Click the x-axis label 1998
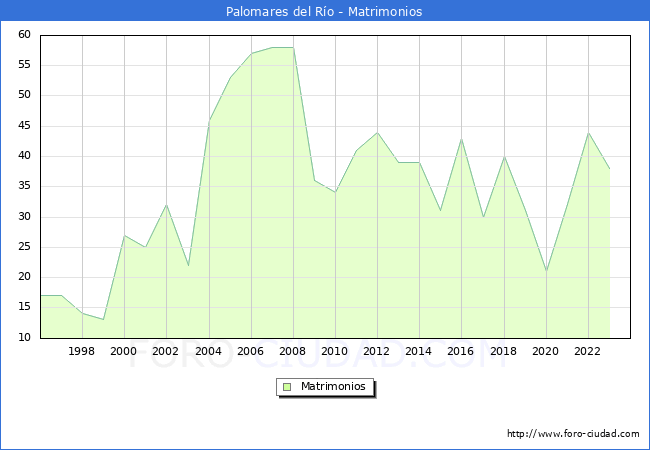Screen dimensions: 650x450 (x=81, y=351)
